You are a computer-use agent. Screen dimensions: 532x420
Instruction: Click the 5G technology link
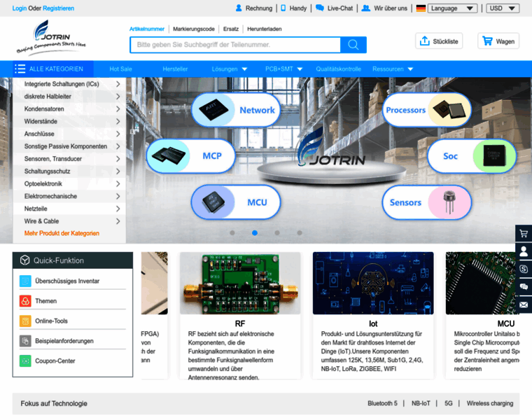pyautogui.click(x=449, y=403)
